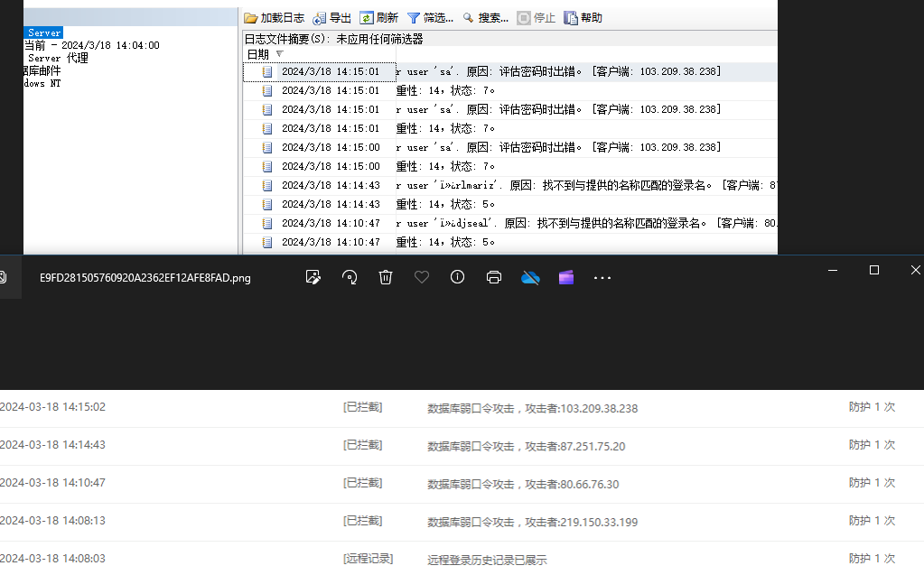Click the file name E9FD281505760920A2362EF12AFE8FAD.png
Image resolution: width=924 pixels, height=575 pixels.
[x=145, y=278]
